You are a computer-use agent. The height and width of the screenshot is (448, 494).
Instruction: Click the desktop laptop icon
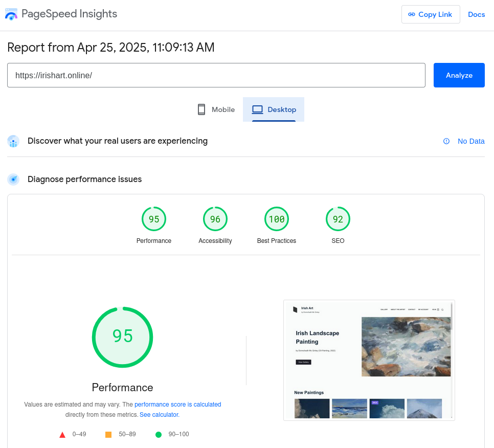click(257, 109)
